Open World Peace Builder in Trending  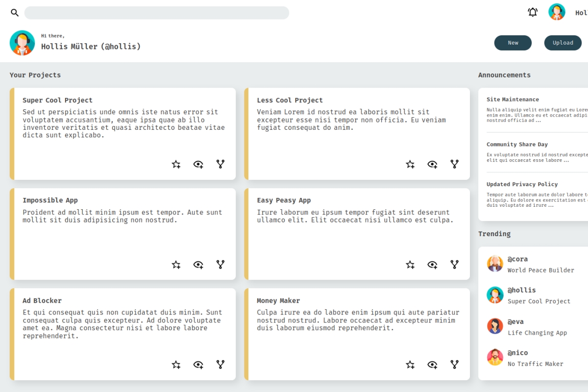[x=541, y=270]
